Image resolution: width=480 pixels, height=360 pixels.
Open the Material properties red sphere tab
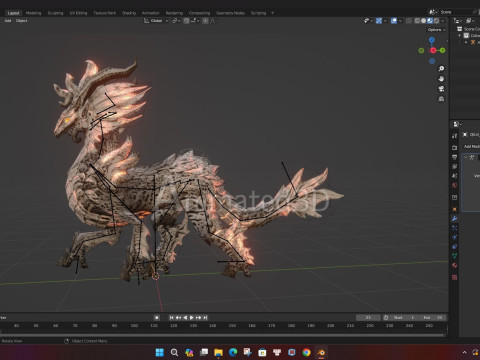tap(454, 265)
